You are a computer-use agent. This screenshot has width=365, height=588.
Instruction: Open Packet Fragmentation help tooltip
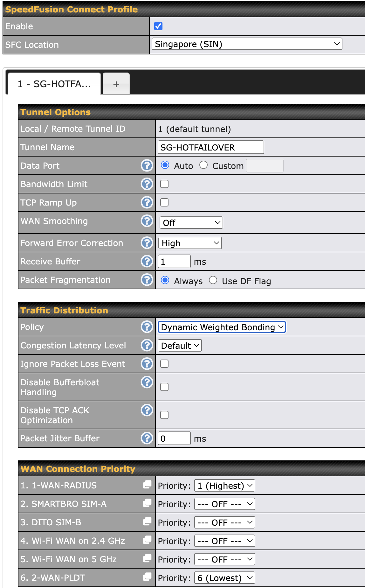(147, 280)
